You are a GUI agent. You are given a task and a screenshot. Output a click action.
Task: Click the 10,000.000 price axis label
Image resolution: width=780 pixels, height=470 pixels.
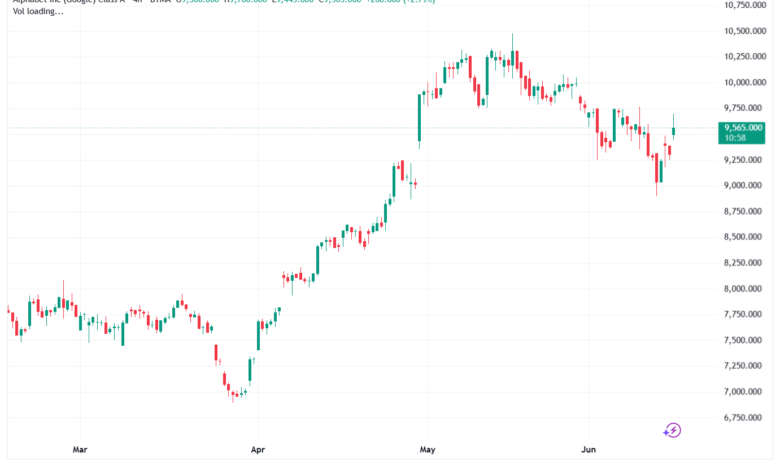(745, 83)
